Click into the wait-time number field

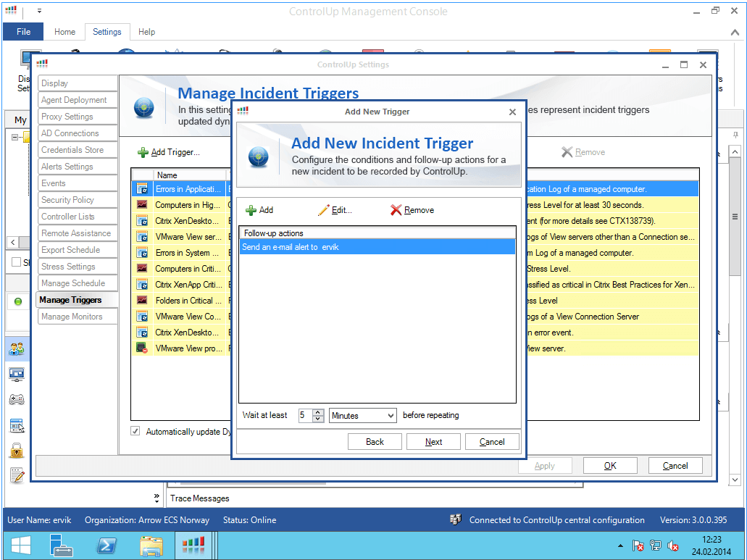pos(305,415)
